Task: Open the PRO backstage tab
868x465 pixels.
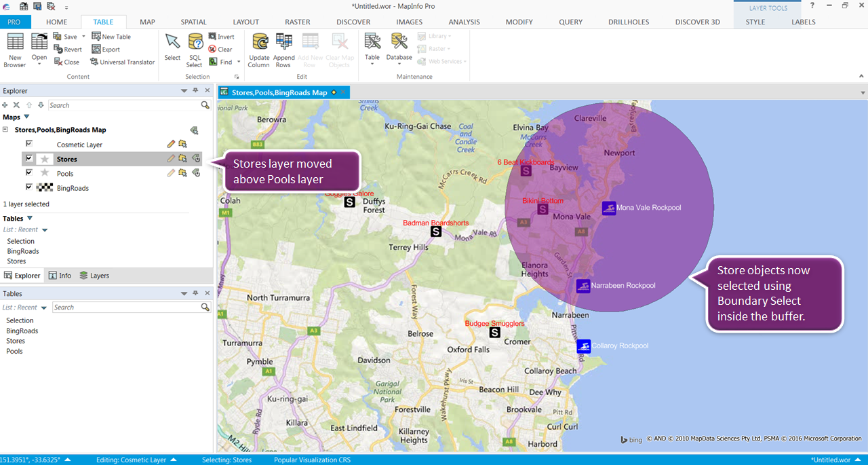Action: [x=15, y=22]
